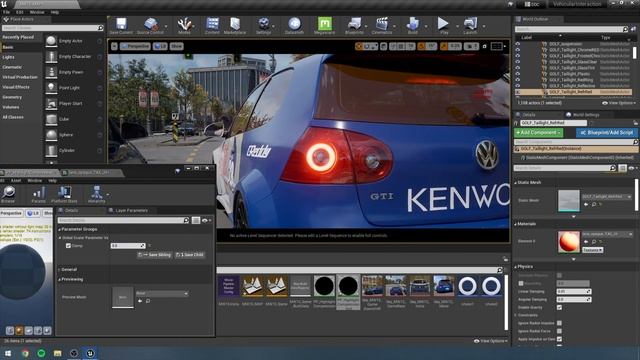
Task: Open the Asset menu in material editor
Action: [x=16, y=180]
